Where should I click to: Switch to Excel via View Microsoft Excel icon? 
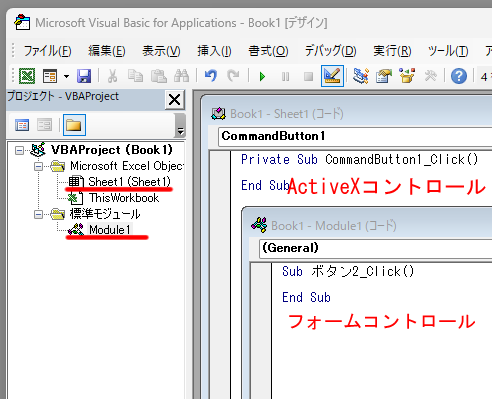[x=27, y=76]
